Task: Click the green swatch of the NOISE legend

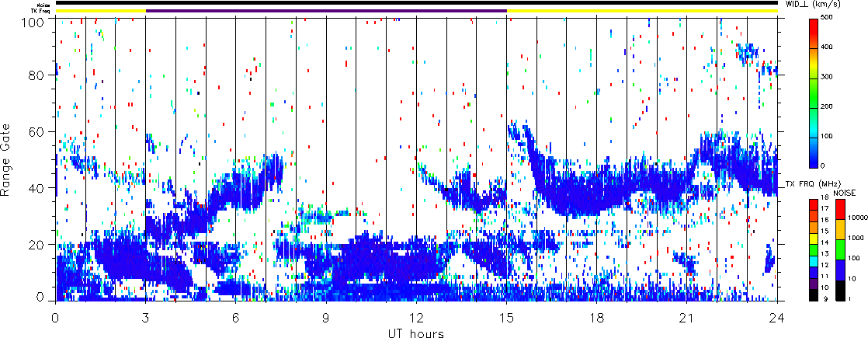Action: pyautogui.click(x=840, y=249)
